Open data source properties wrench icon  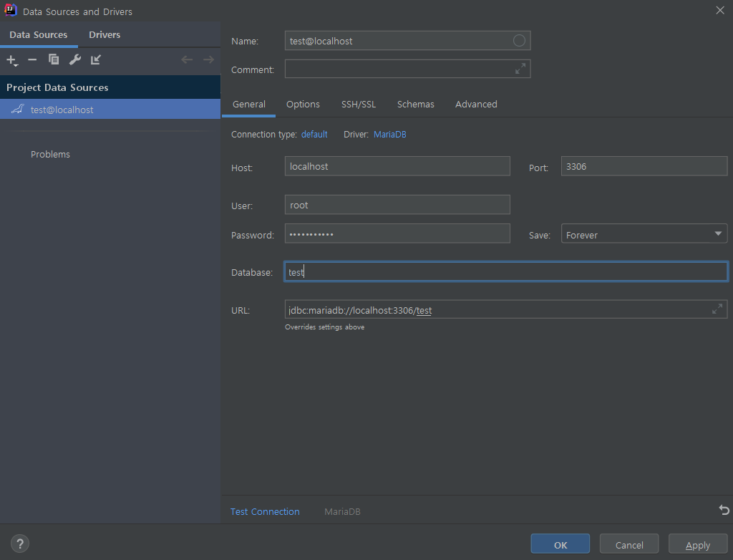74,60
